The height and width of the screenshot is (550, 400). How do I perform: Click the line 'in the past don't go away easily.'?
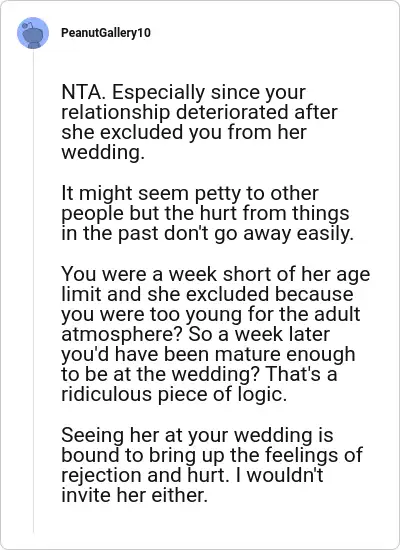207,234
